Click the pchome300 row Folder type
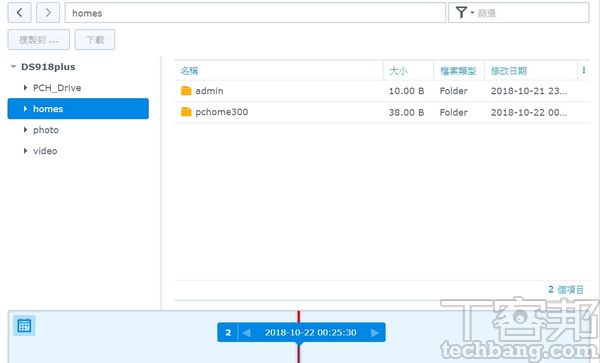Image resolution: width=600 pixels, height=363 pixels. click(x=453, y=112)
